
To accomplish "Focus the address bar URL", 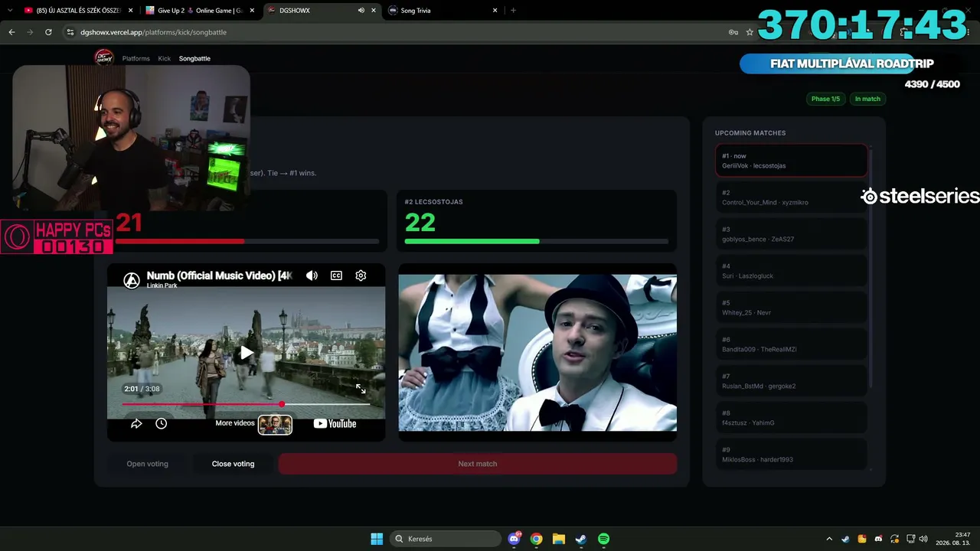I will 153,32.
